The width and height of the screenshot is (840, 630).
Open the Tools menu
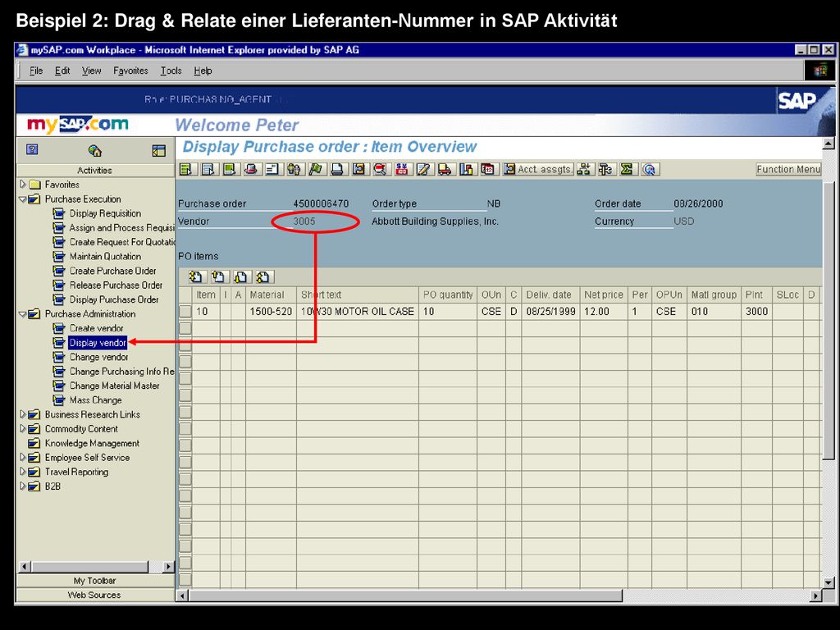(x=171, y=71)
